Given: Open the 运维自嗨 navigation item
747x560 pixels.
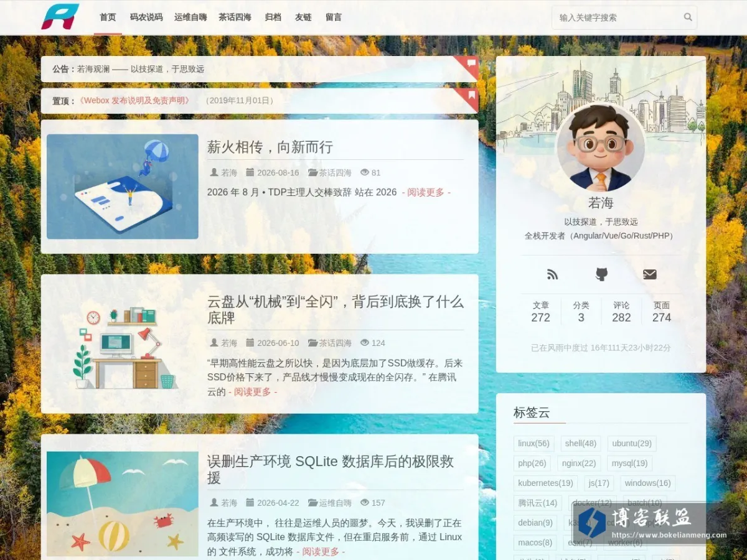Looking at the screenshot, I should coord(190,17).
